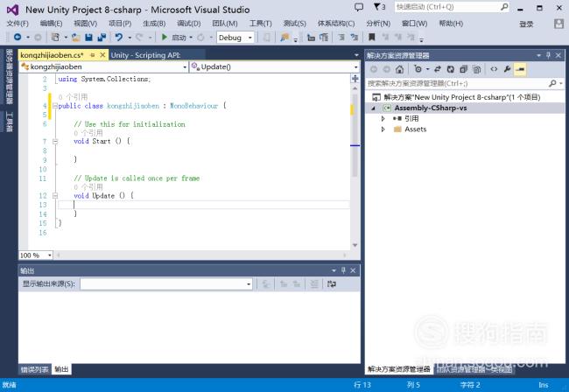The height and width of the screenshot is (392, 569).
Task: Open Properties with the wrench icon
Action: (507, 69)
